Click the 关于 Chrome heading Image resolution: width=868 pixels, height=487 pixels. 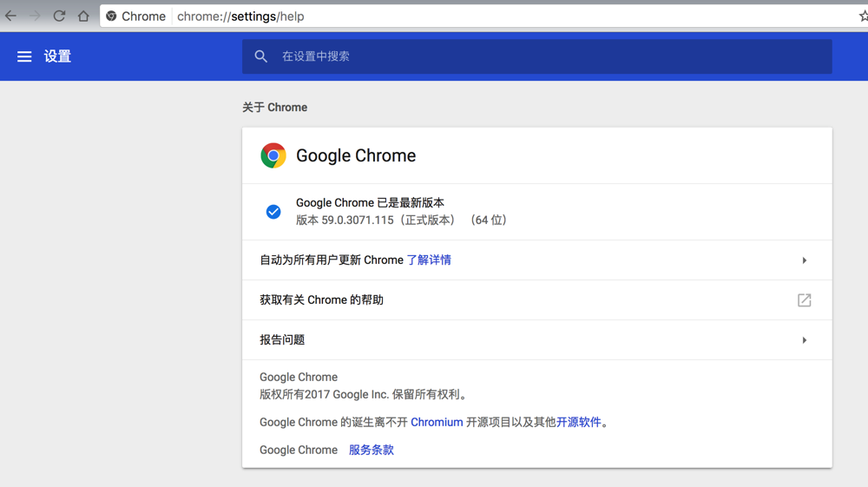click(274, 108)
